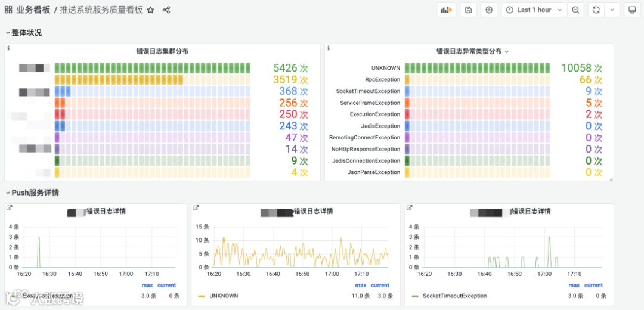Grab the 错误日志异常类型分布 panel corner handle
Image resolution: width=644 pixels, height=310 pixels.
611,179
